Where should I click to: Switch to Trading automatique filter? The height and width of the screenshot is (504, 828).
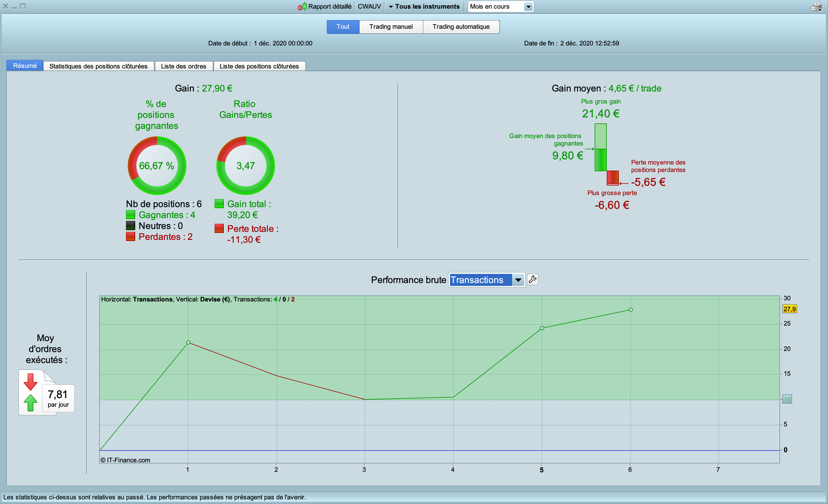point(461,26)
